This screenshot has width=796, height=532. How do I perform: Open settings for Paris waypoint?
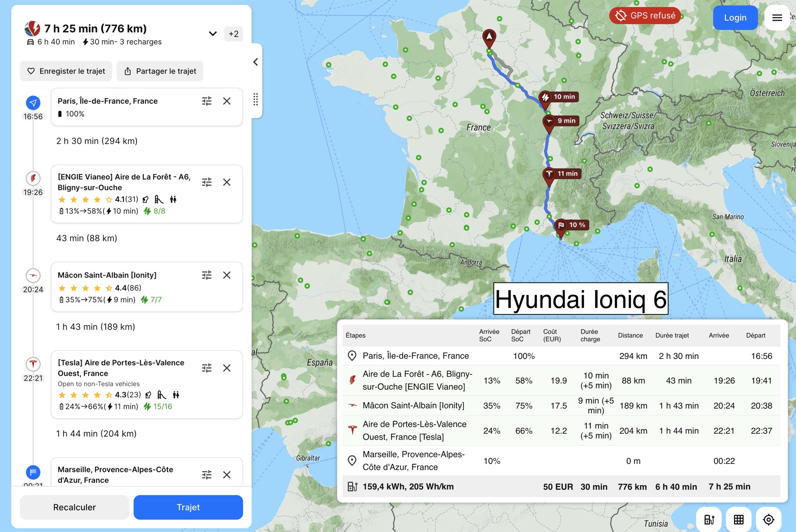tap(207, 101)
